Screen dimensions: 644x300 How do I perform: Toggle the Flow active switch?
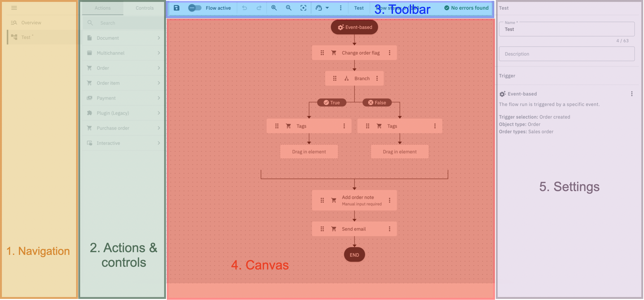195,8
